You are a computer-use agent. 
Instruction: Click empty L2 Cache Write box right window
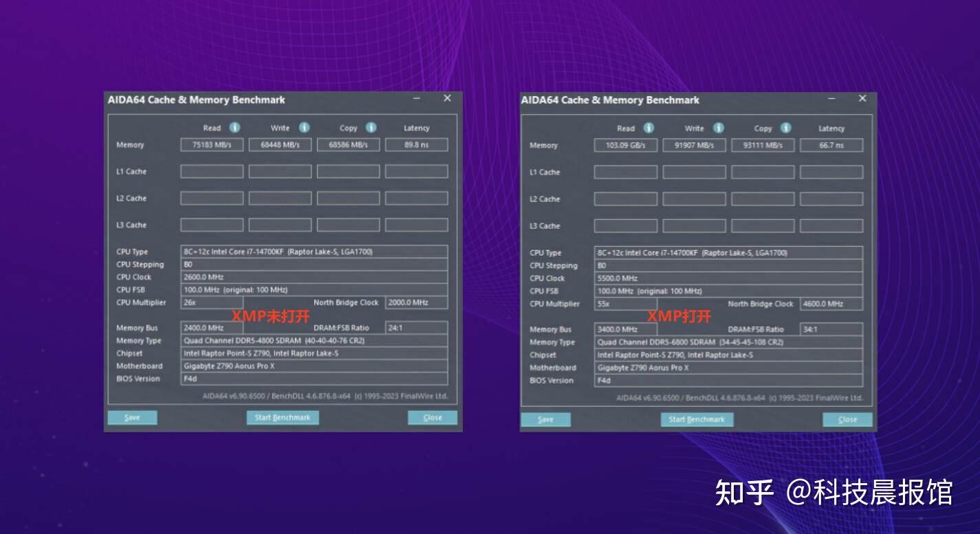[694, 199]
